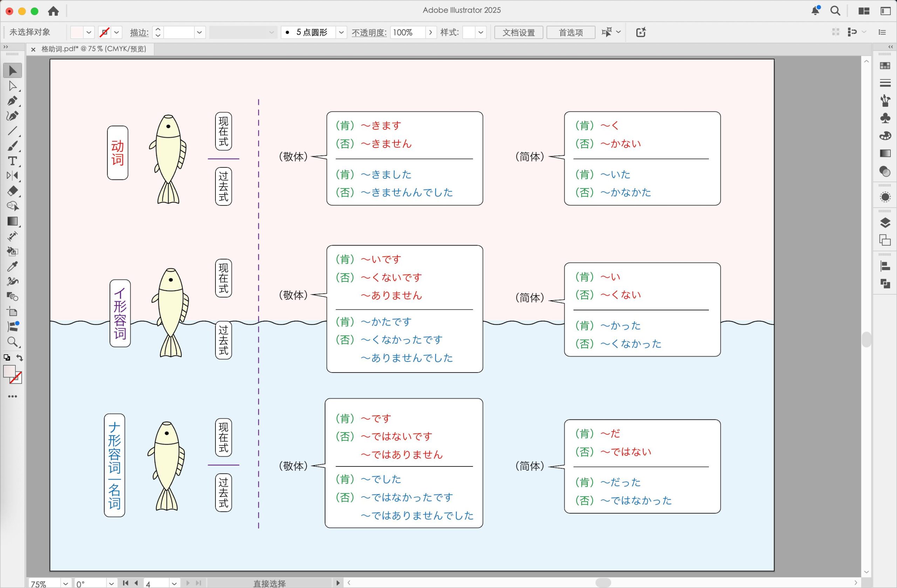Swap fill and stroke colors
897x588 pixels.
coord(20,358)
